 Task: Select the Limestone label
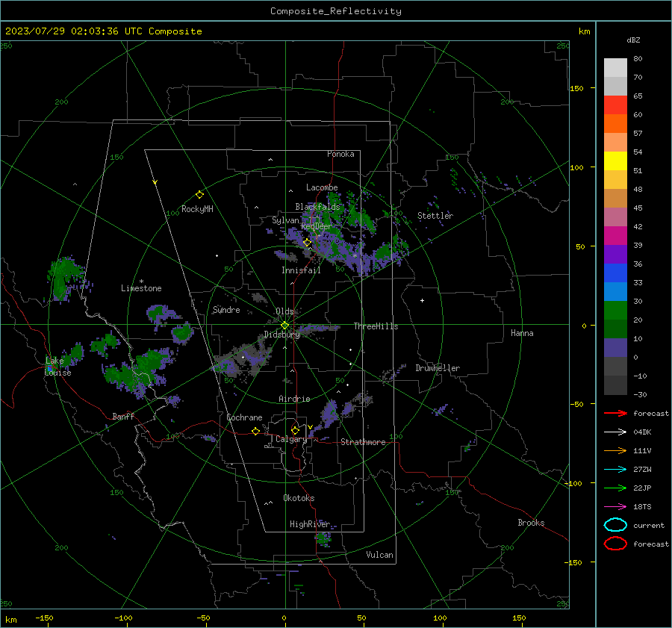pos(141,288)
